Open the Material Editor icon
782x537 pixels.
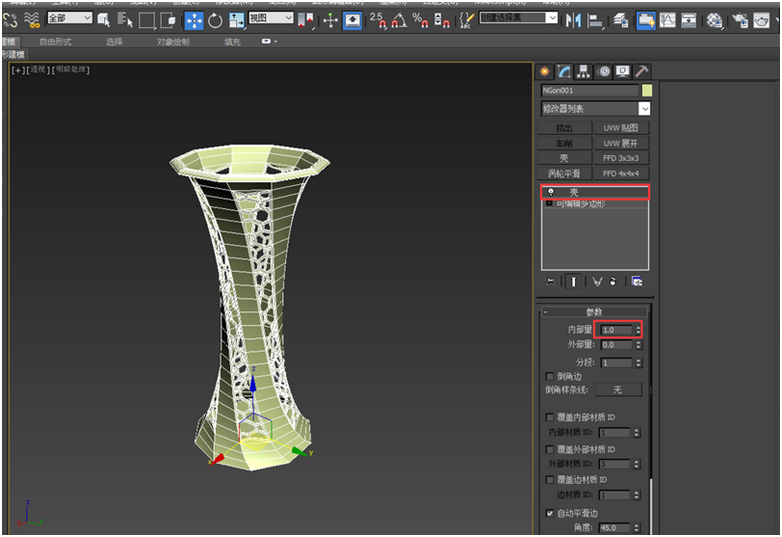714,20
